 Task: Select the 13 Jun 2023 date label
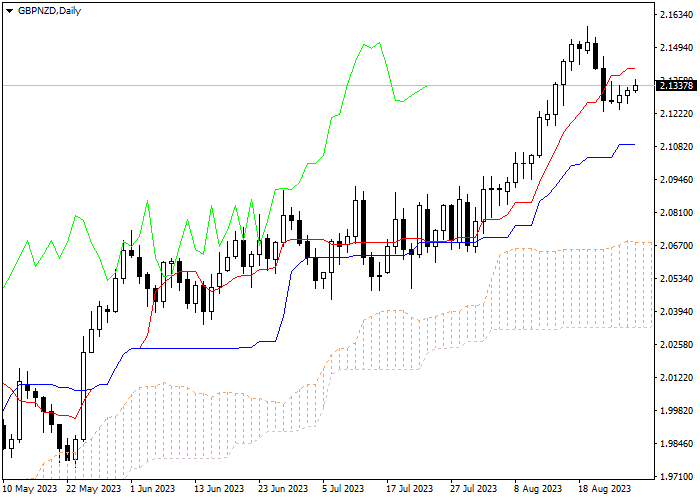coord(220,489)
